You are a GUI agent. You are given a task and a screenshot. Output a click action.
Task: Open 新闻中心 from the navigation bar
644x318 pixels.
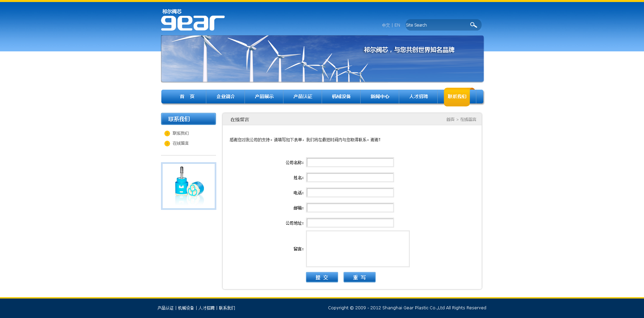[380, 97]
